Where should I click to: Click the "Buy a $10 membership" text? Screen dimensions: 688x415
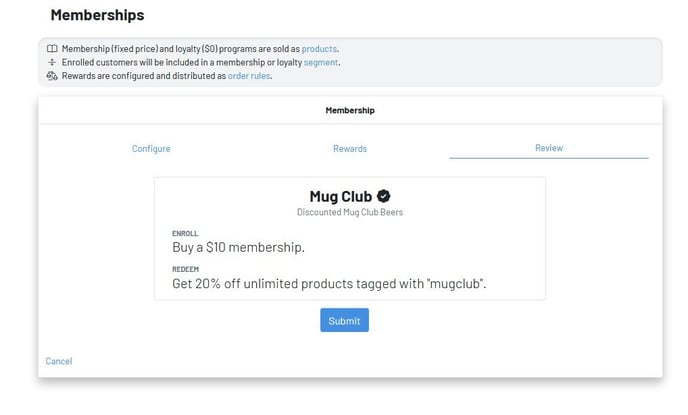[x=238, y=247]
